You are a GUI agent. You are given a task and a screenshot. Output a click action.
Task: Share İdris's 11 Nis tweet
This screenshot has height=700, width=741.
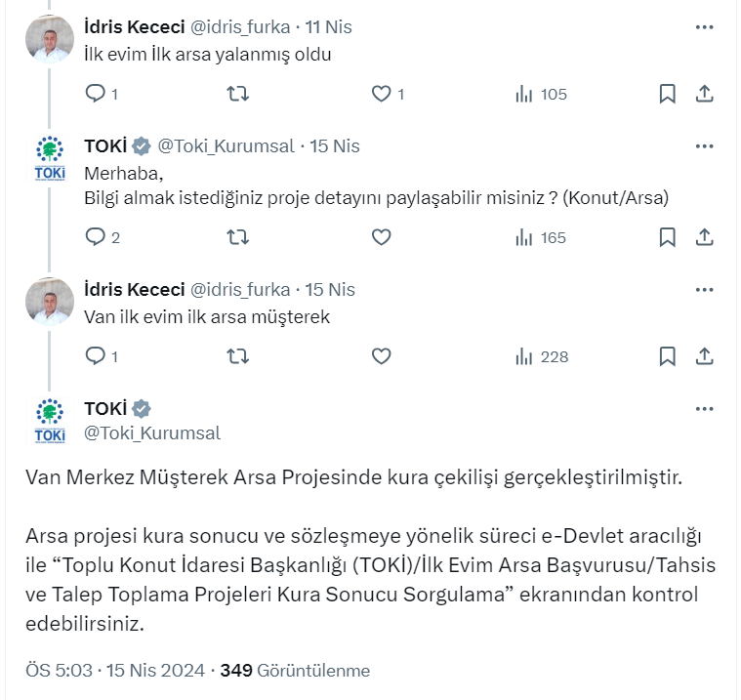[x=704, y=94]
